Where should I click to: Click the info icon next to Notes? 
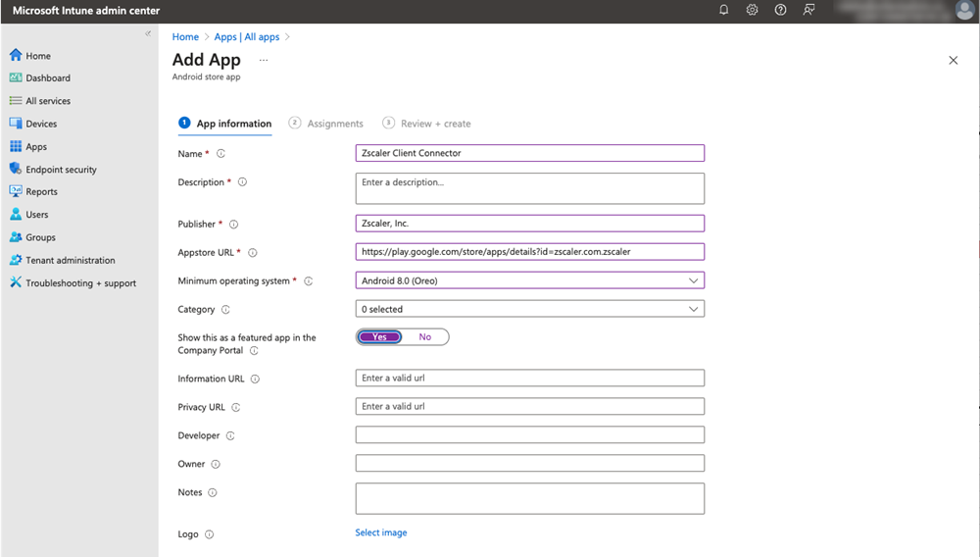(x=213, y=492)
